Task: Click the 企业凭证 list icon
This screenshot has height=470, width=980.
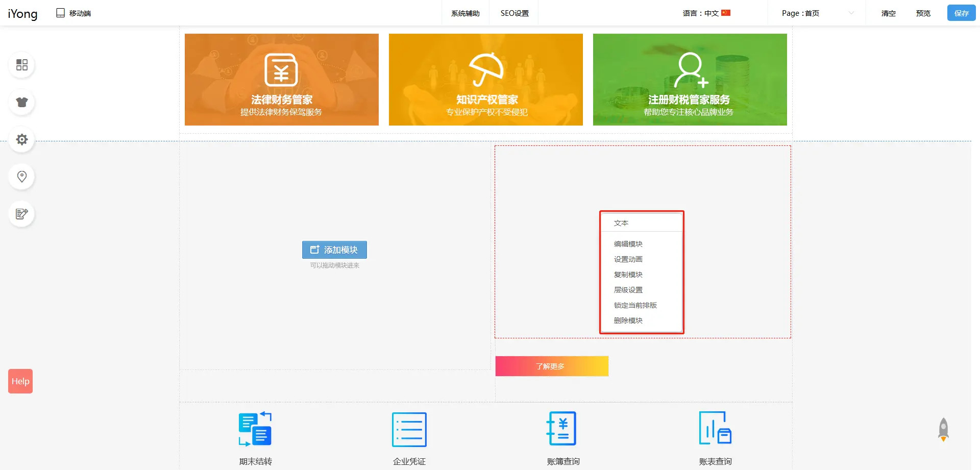Action: 409,429
